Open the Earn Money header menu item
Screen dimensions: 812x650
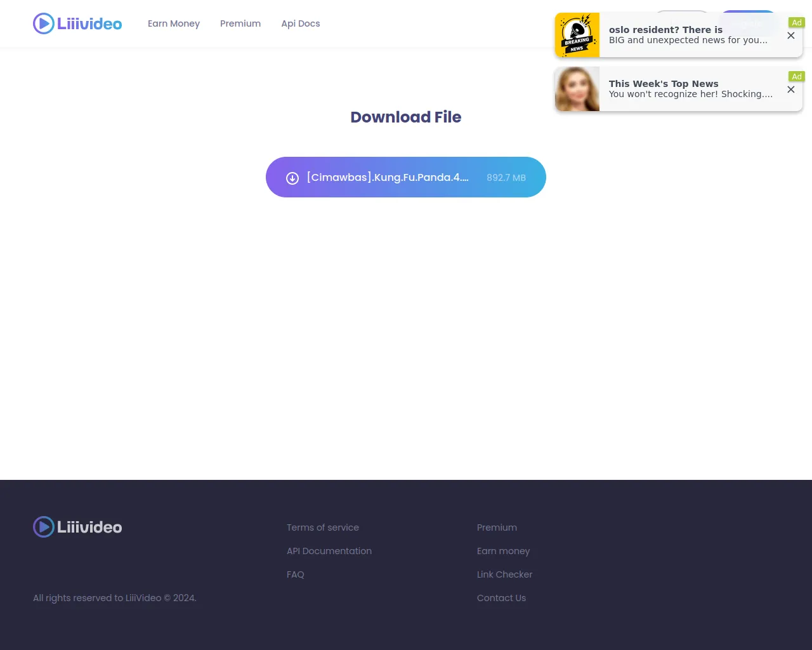click(x=174, y=23)
